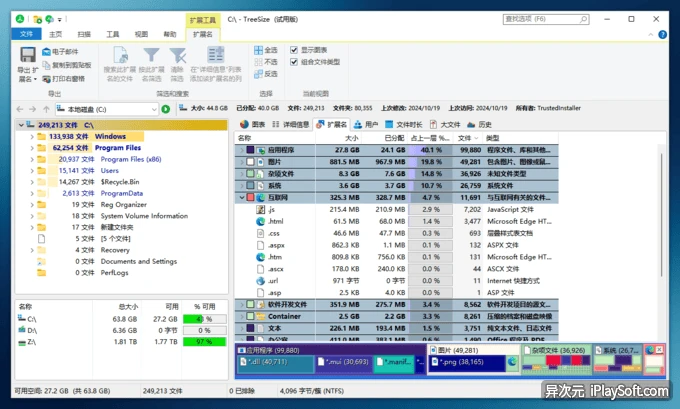680x409 pixels.
Task: Click the search magnifier icon
Action: (584, 19)
